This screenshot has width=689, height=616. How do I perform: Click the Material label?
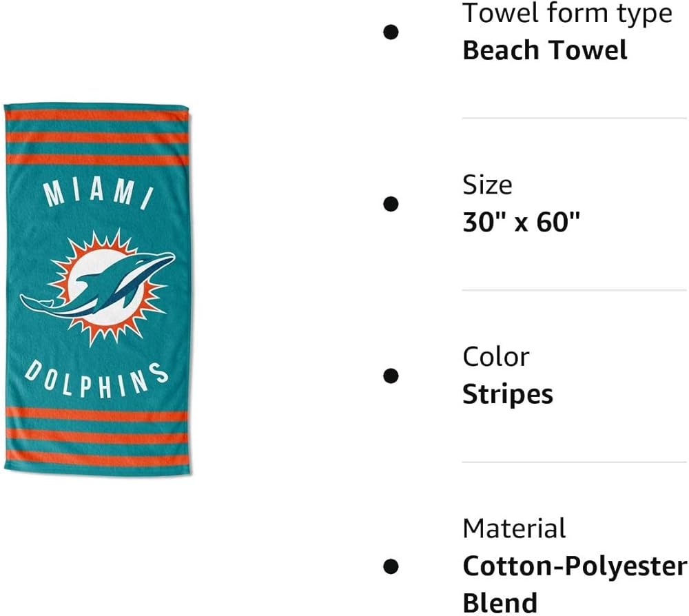coord(514,528)
